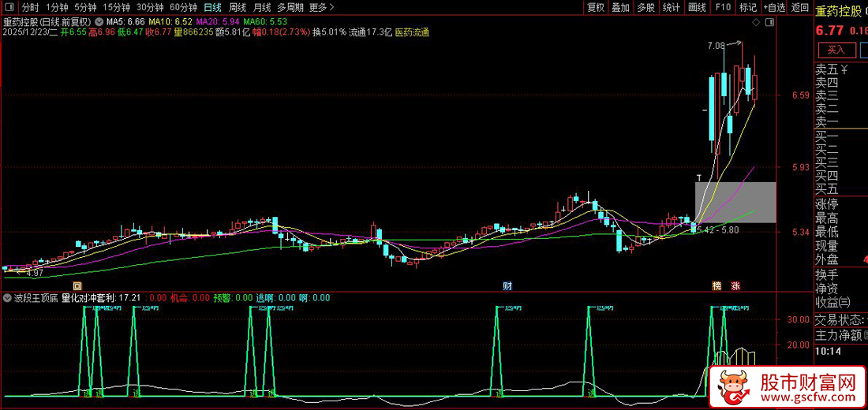This screenshot has width=868, height=410.
Task: Switch to the 月线 monthly chart
Action: click(x=262, y=7)
